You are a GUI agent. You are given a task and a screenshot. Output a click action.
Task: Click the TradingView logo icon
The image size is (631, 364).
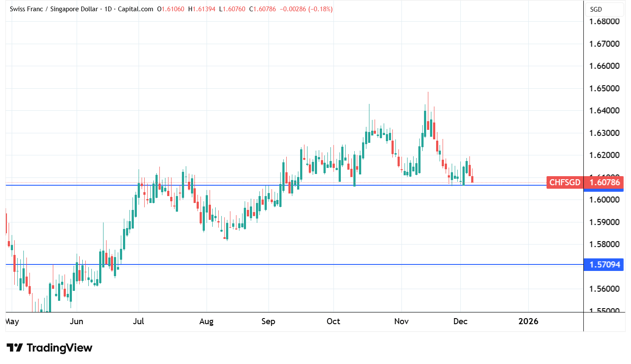[15, 348]
